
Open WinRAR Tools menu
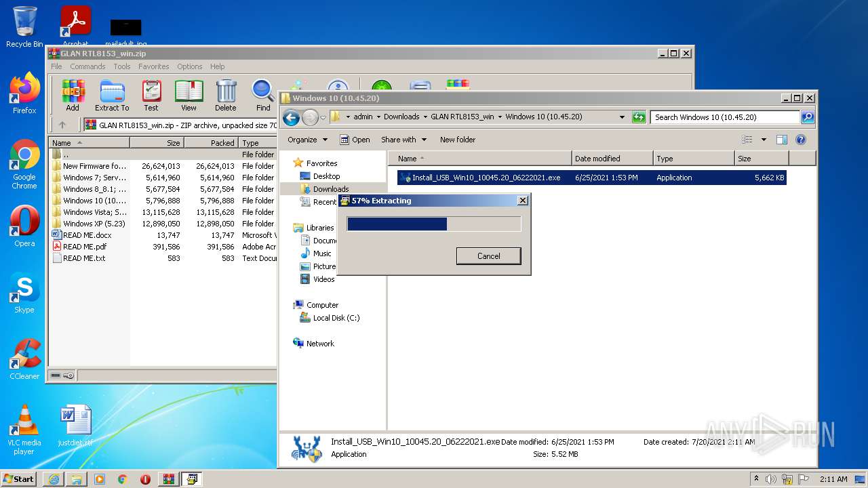(x=122, y=66)
